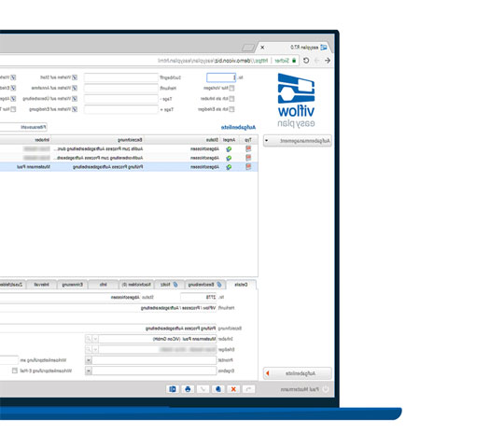The height and width of the screenshot is (448, 504).
Task: Click the greyed checkmark toolbar button
Action: coord(203,389)
